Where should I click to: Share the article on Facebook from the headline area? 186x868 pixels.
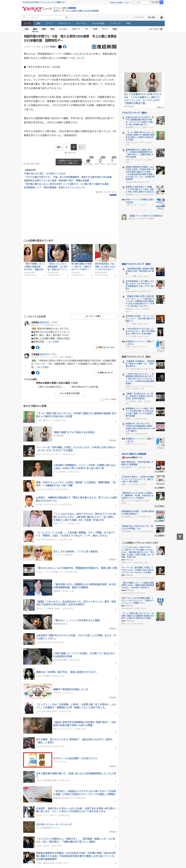click(64, 47)
